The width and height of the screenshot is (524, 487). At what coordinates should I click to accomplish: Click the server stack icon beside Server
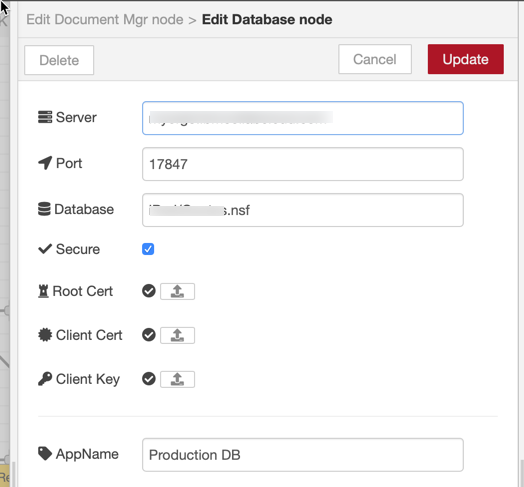click(x=45, y=117)
